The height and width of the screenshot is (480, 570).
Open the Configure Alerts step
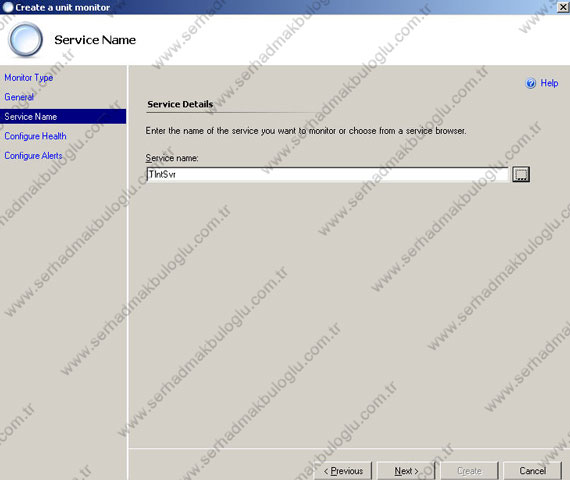33,156
